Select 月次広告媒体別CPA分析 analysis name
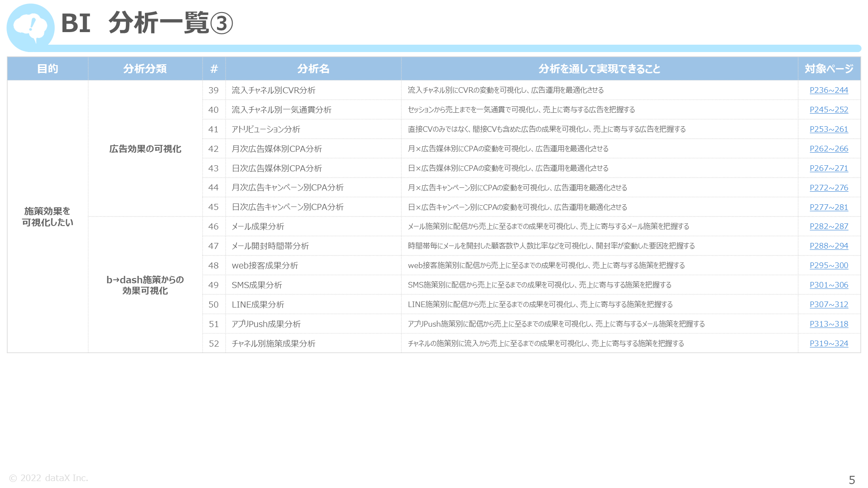 coord(276,149)
